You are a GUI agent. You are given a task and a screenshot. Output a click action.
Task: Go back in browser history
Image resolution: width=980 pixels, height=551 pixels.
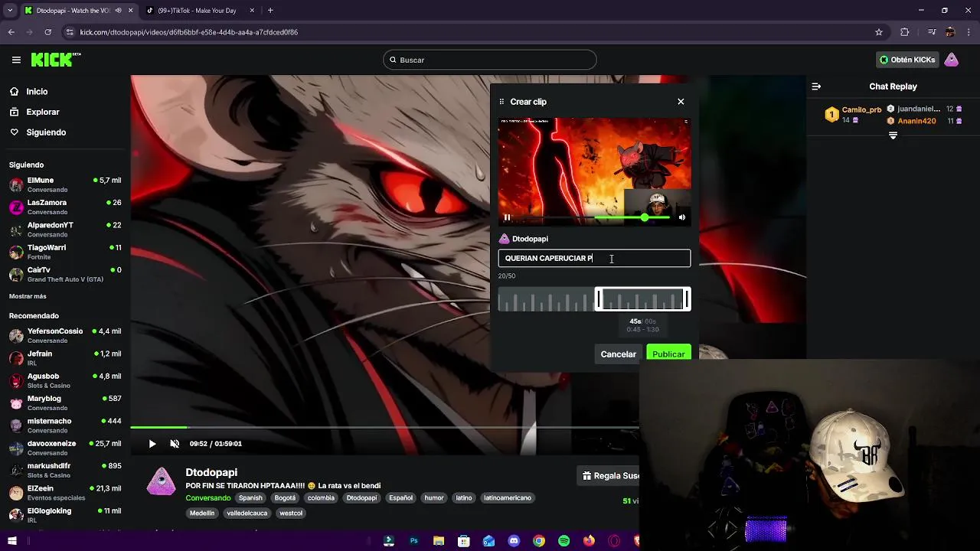11,32
